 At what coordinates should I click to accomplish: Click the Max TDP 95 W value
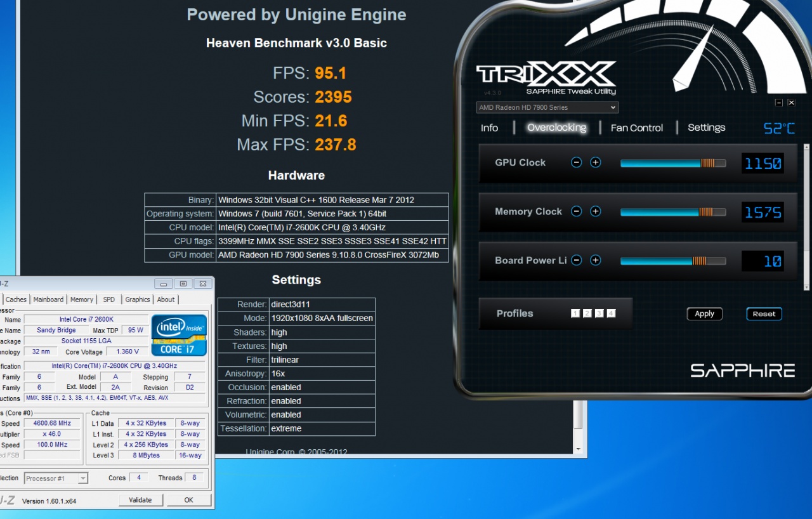[x=136, y=330]
